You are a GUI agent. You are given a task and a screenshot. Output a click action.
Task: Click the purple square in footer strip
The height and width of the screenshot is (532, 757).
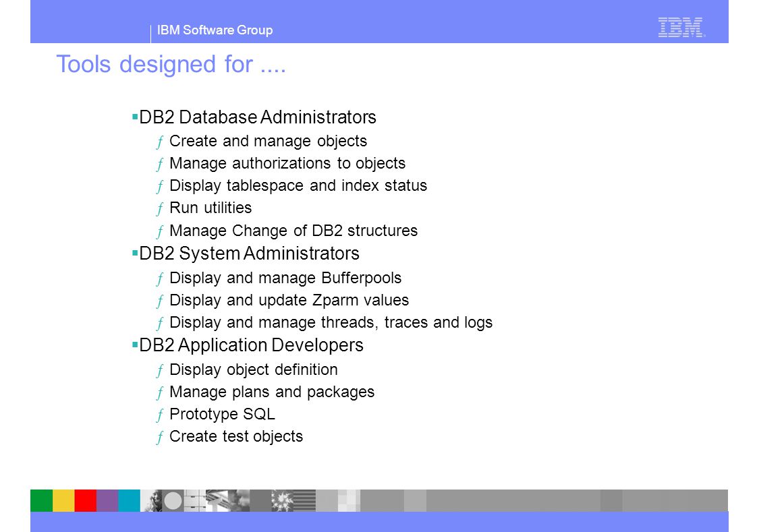coord(107,501)
